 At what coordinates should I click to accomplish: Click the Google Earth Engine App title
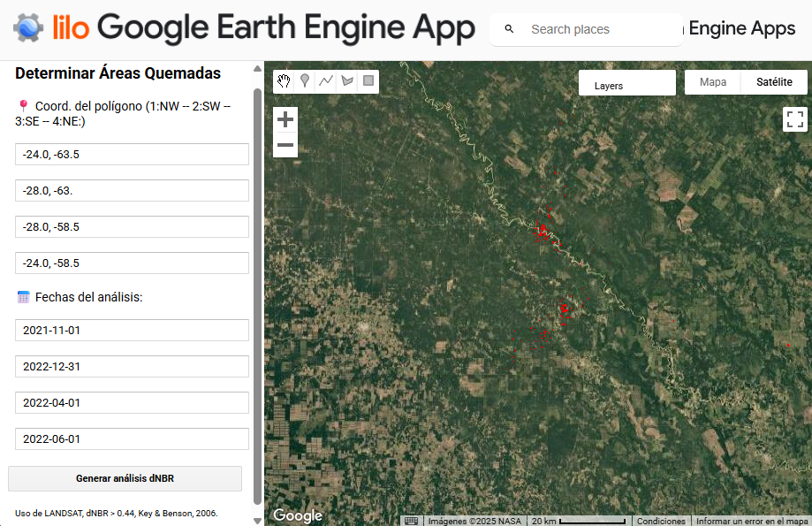[286, 28]
